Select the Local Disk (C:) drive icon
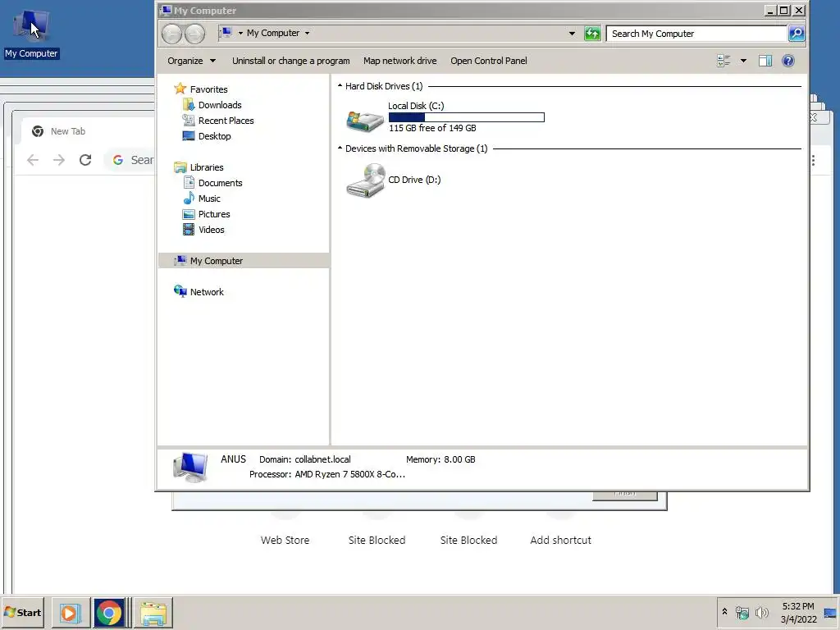 (365, 121)
